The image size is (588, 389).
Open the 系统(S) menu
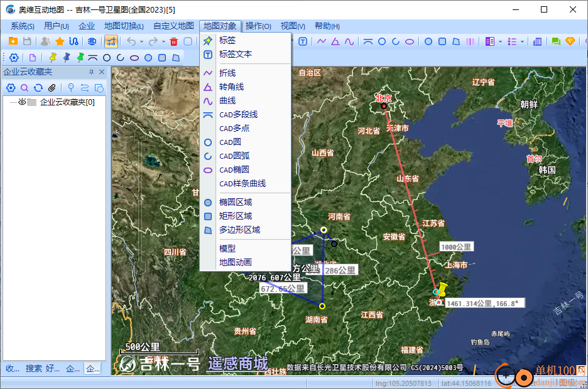click(23, 26)
